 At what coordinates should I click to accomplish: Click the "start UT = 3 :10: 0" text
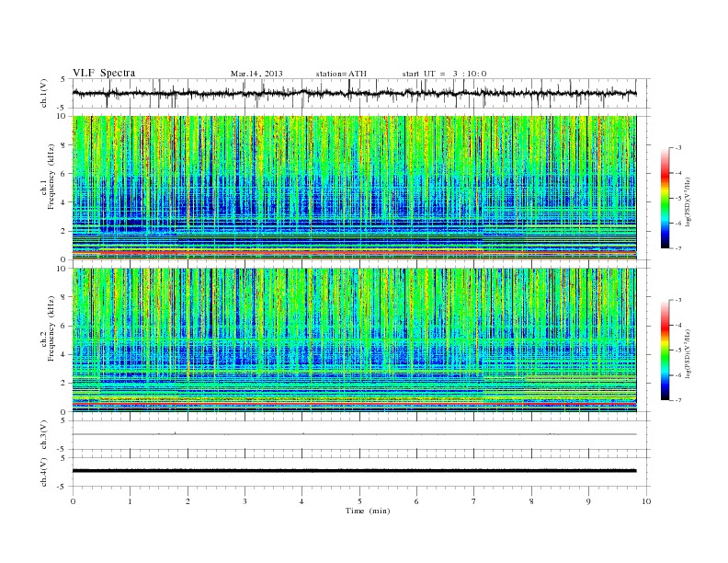(444, 74)
